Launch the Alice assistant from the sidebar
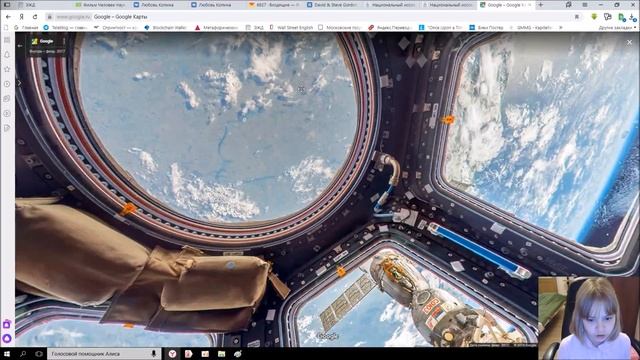 coord(7,338)
